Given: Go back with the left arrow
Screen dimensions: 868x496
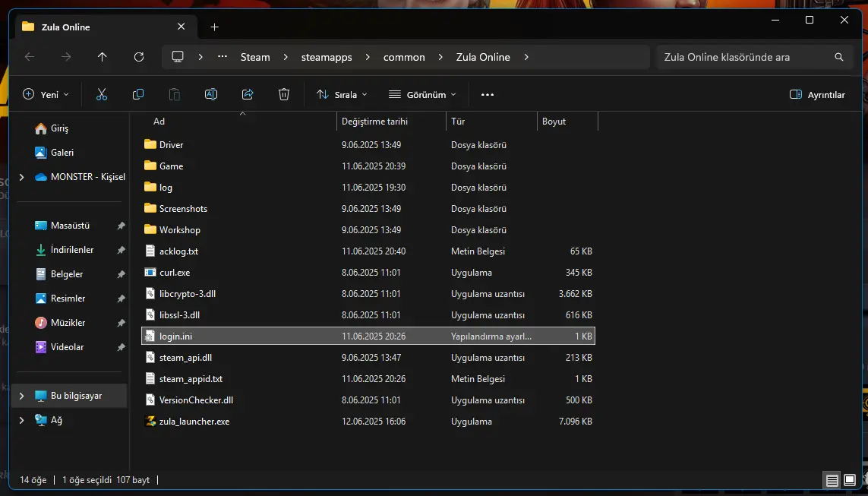Looking at the screenshot, I should 30,57.
